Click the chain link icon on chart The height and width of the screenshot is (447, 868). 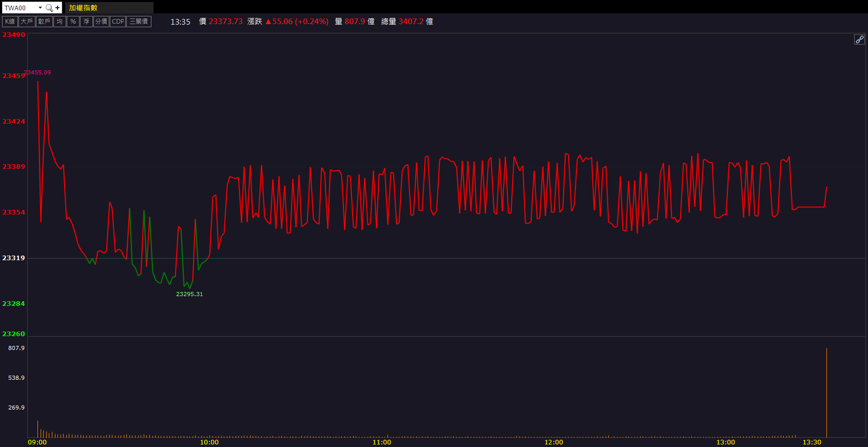859,40
